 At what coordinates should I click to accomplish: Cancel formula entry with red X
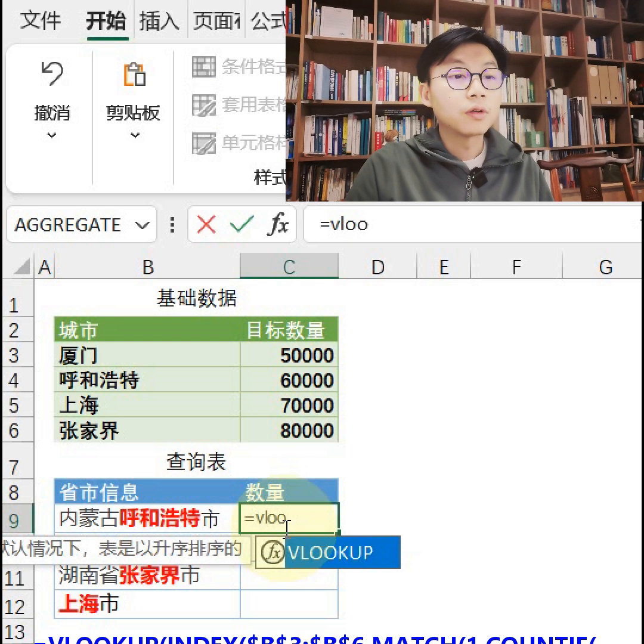tap(206, 225)
